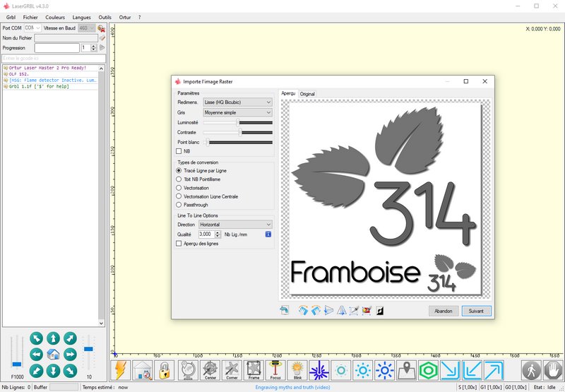Open the Couleurs menu
The width and height of the screenshot is (565, 392).
(x=55, y=17)
